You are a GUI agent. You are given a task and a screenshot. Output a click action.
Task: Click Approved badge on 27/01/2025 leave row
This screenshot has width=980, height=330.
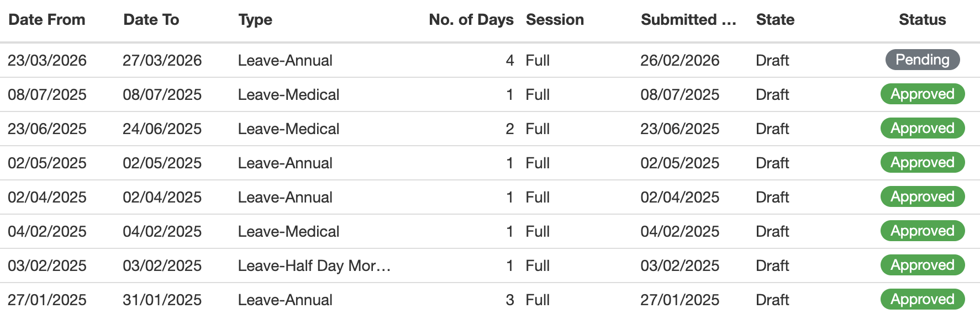[922, 299]
